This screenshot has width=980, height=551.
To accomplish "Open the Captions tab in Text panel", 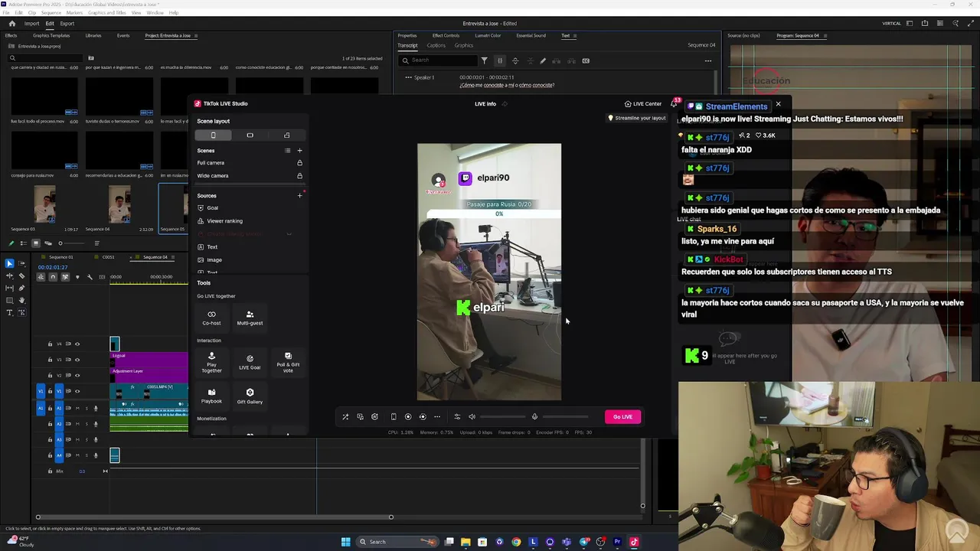I will (436, 45).
